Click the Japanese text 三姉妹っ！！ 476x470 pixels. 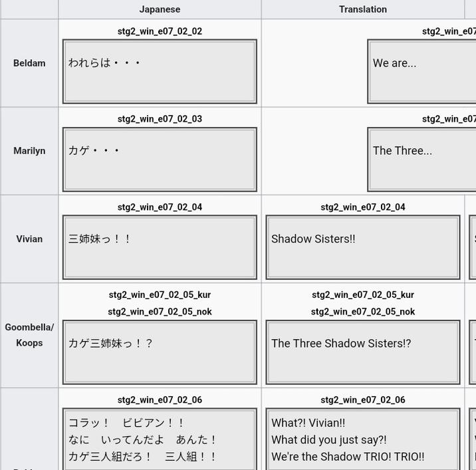click(x=100, y=239)
